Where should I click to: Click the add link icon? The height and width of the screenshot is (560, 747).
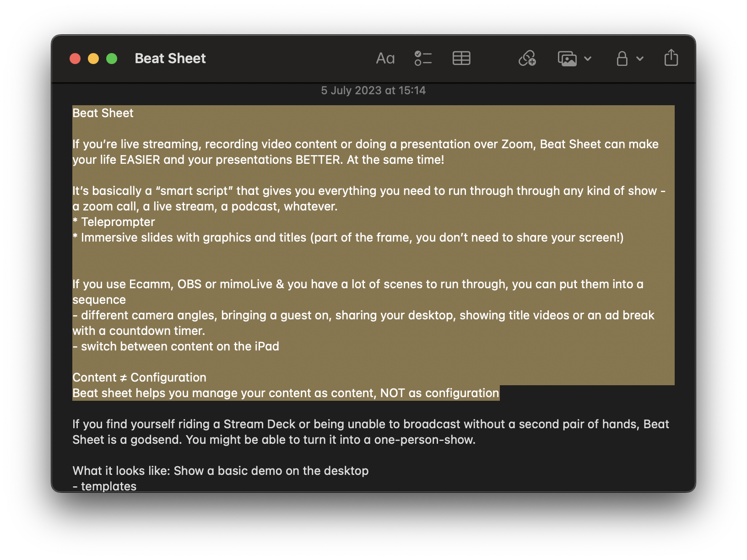point(527,59)
